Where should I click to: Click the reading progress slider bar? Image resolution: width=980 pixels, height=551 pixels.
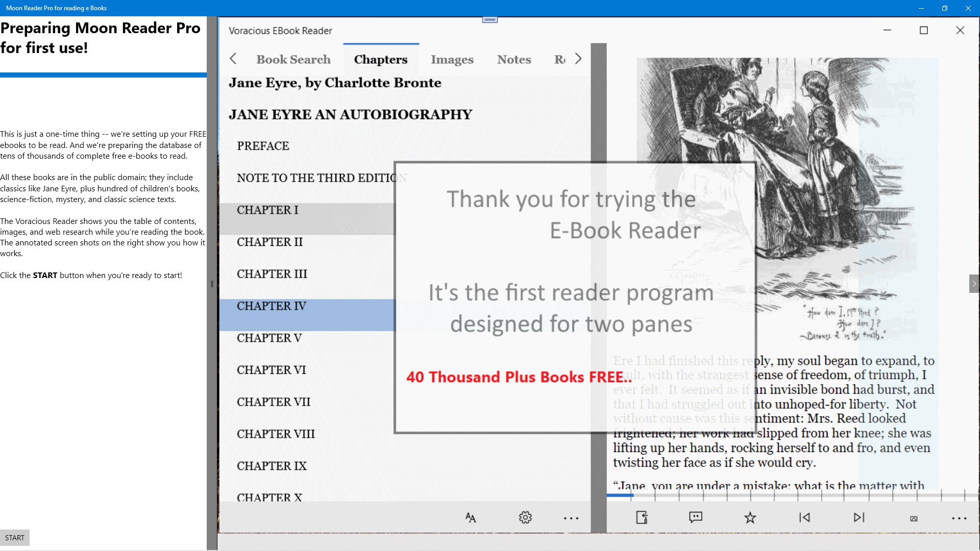tap(791, 495)
